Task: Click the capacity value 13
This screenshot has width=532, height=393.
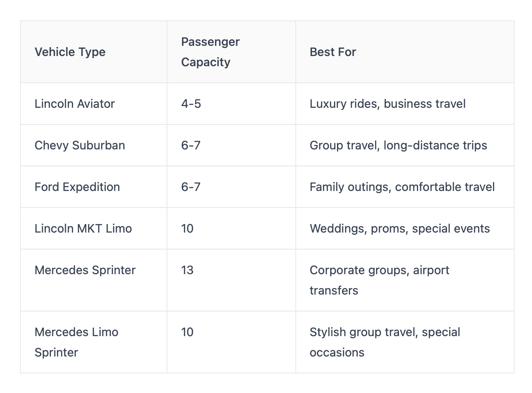Action: [187, 270]
